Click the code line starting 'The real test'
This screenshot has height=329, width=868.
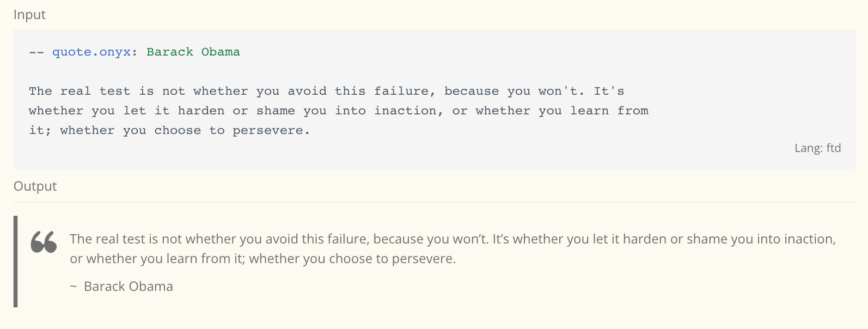327,92
